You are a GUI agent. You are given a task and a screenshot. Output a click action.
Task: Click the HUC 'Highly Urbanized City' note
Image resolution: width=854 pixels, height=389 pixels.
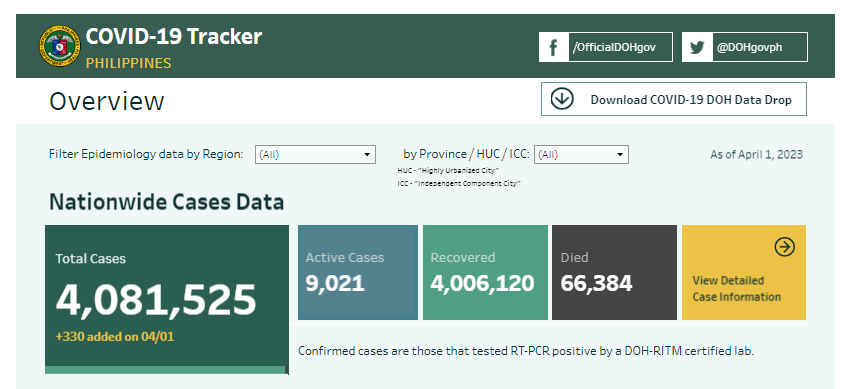(x=449, y=171)
